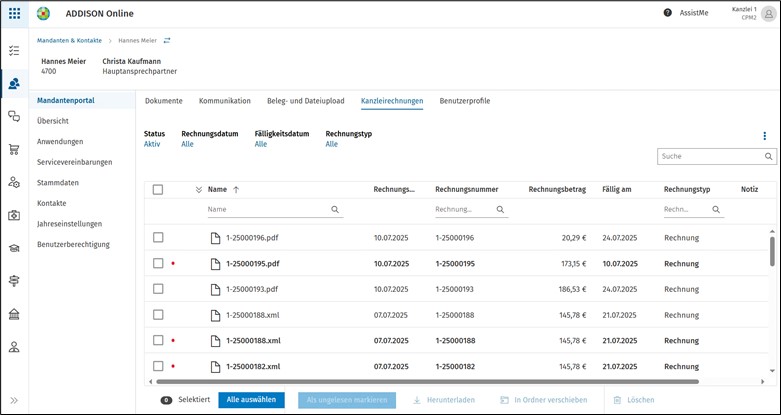Open the bank building sidebar icon

point(14,314)
